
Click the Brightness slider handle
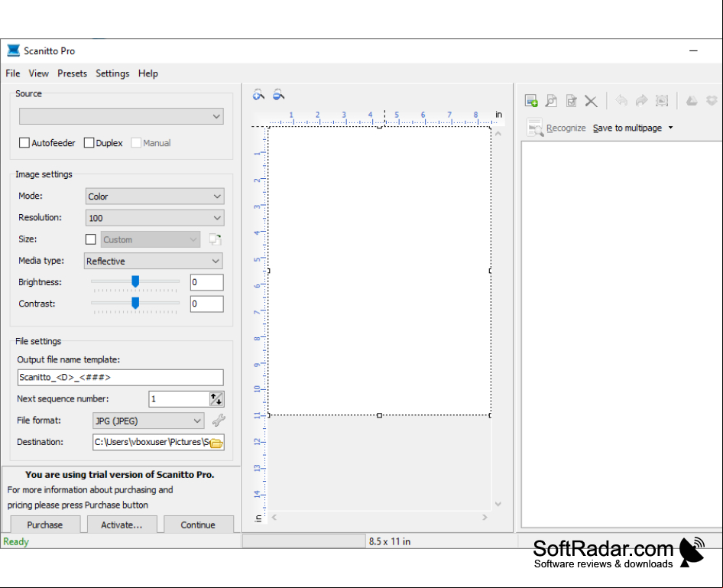[135, 281]
